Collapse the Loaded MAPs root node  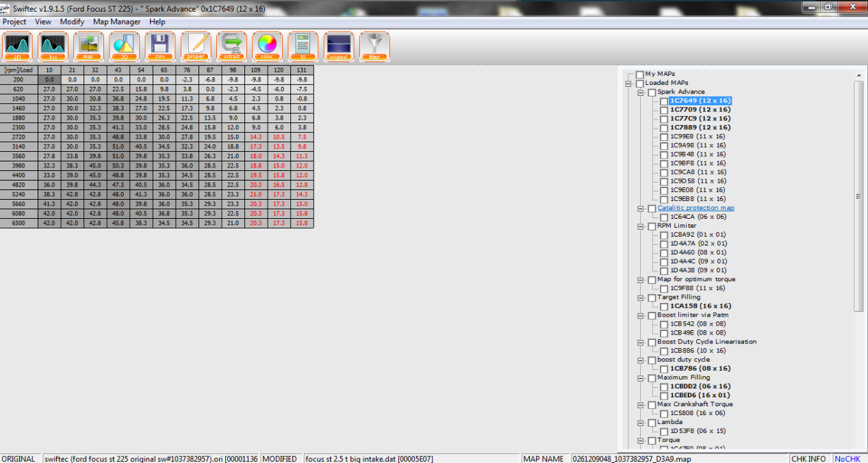click(x=628, y=83)
